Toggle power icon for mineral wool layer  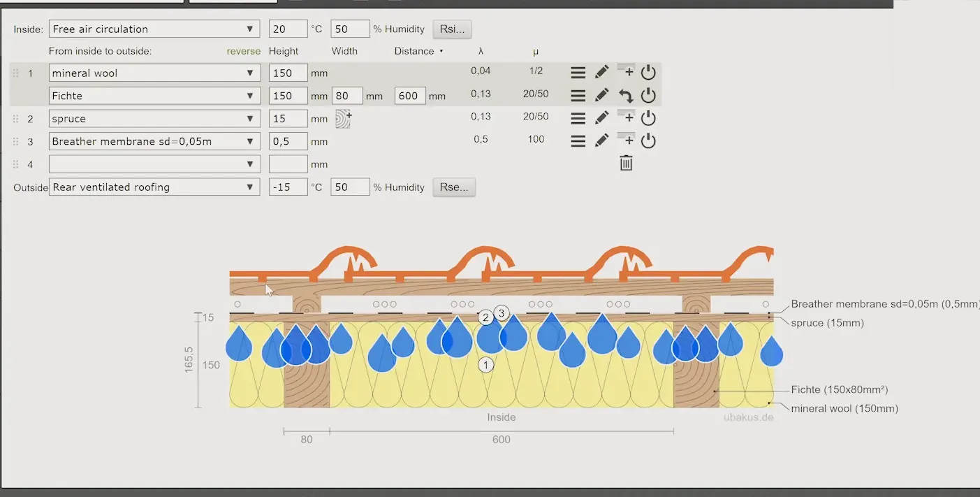[648, 73]
